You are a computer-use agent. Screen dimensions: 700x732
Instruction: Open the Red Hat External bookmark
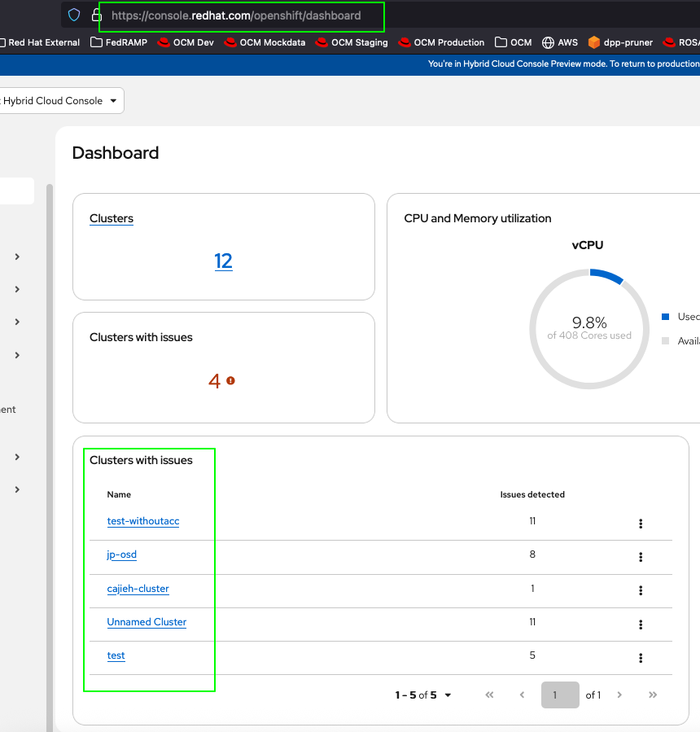point(40,42)
